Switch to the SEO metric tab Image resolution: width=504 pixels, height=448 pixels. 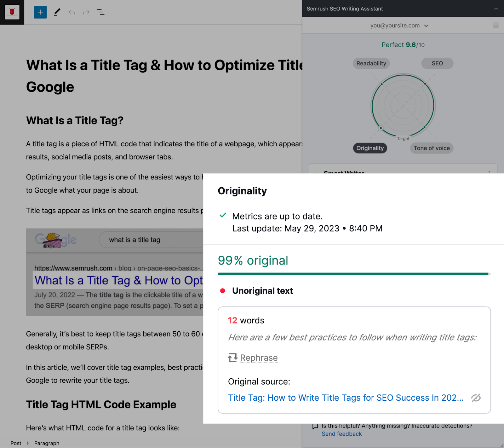[x=437, y=63]
